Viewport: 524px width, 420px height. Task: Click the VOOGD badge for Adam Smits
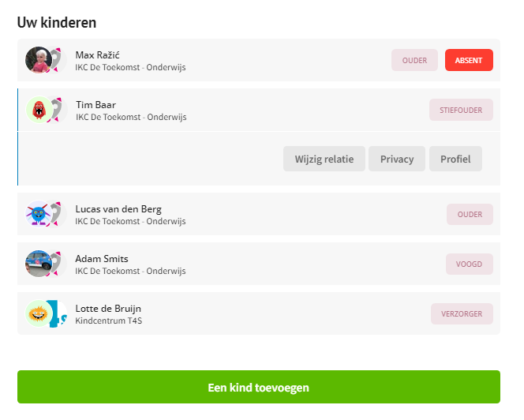(x=470, y=264)
